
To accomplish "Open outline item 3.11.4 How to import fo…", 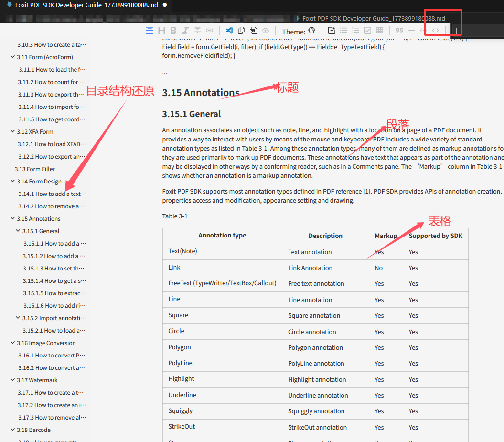I will (x=52, y=107).
